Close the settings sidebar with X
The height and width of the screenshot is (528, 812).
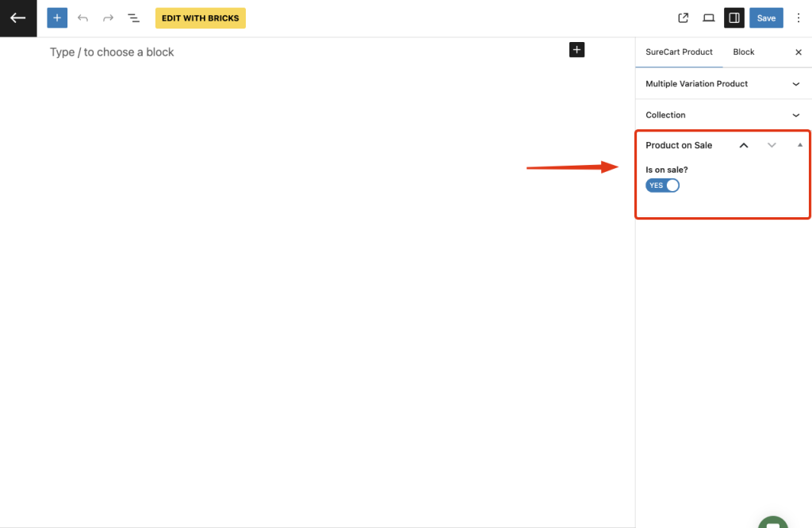(799, 52)
